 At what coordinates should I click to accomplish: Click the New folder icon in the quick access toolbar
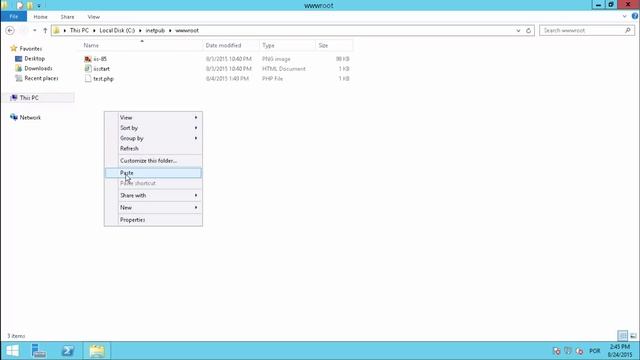(29, 6)
